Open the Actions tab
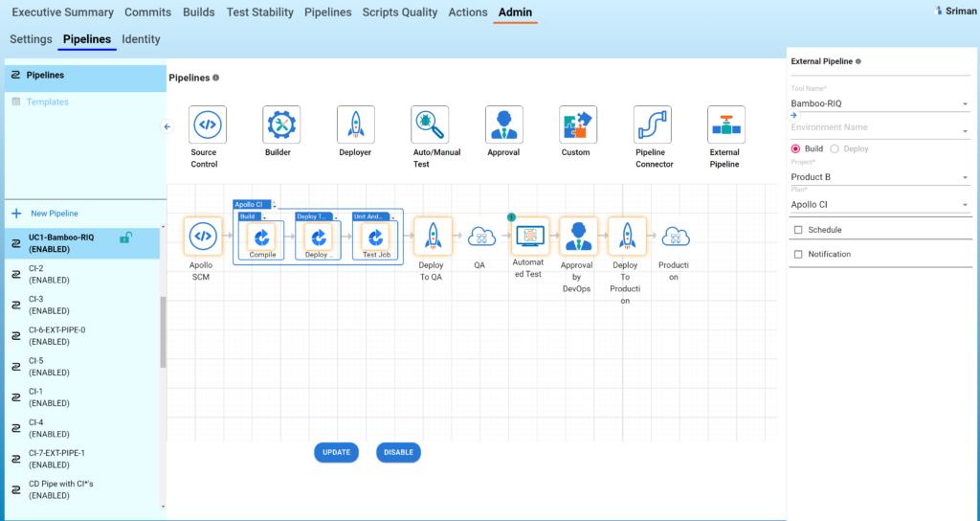This screenshot has height=521, width=980. point(468,12)
